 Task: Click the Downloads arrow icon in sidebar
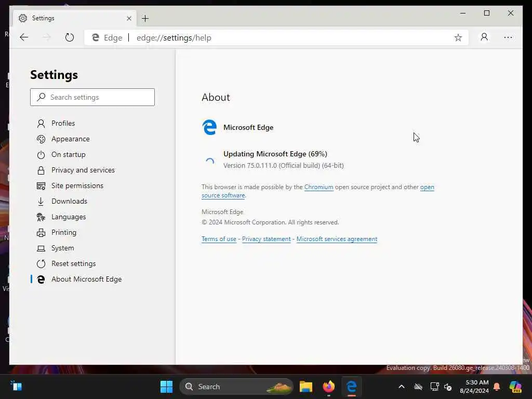point(41,202)
